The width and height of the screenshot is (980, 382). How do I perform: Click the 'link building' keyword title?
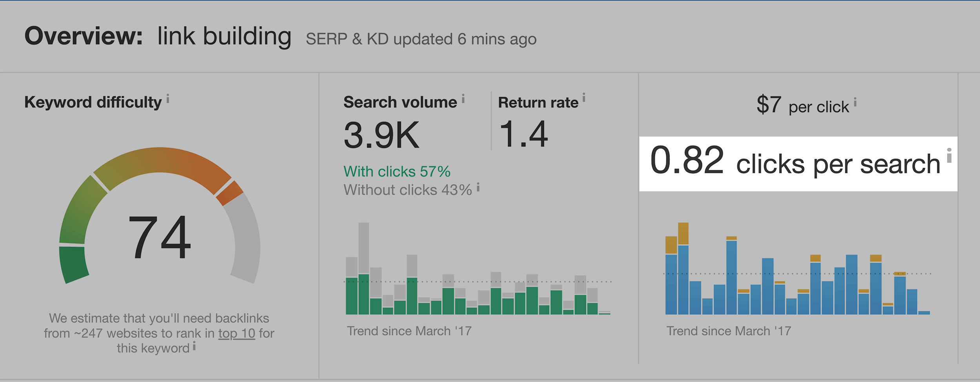click(224, 36)
